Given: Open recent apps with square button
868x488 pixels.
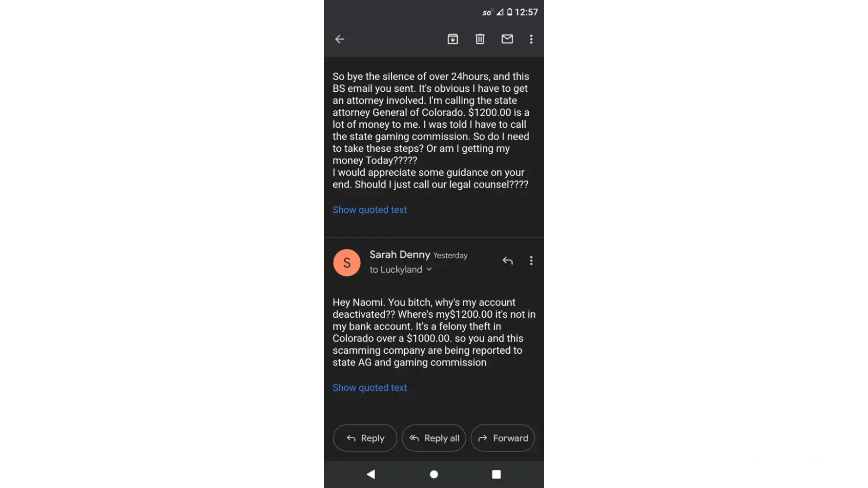Looking at the screenshot, I should click(496, 474).
